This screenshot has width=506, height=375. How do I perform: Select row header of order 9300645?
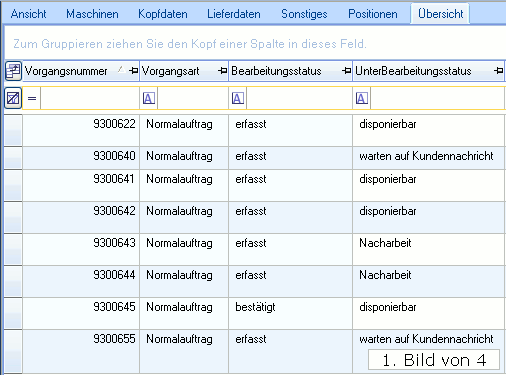pos(13,313)
